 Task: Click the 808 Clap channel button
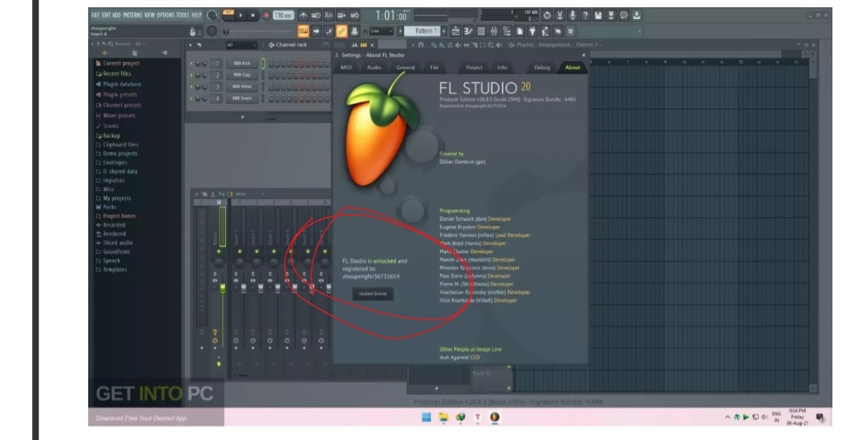tap(241, 75)
